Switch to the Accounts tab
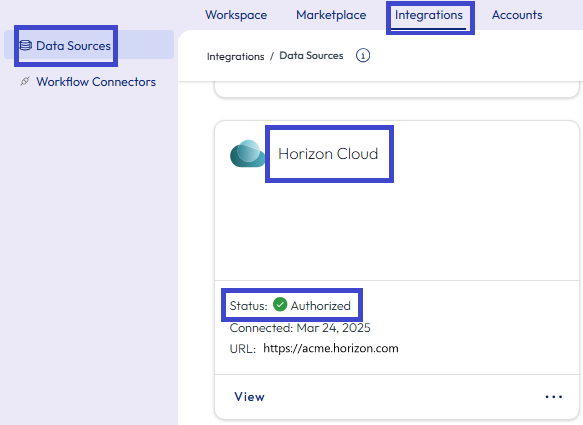 click(x=517, y=15)
